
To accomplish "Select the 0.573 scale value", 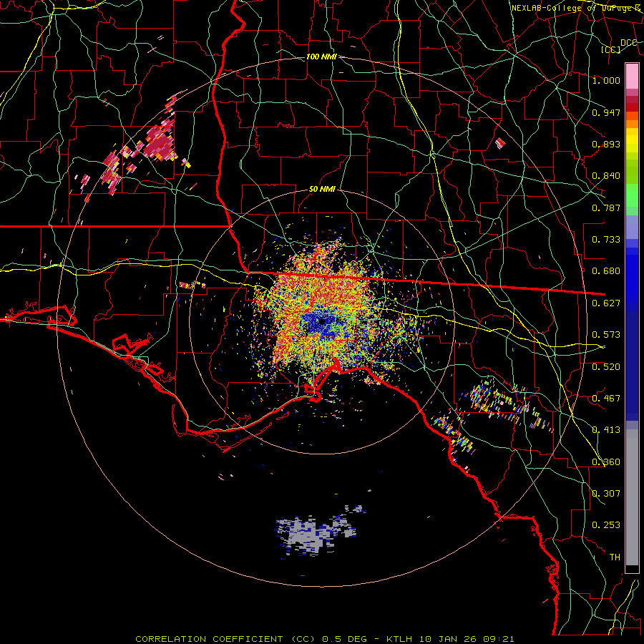I will pyautogui.click(x=606, y=335).
